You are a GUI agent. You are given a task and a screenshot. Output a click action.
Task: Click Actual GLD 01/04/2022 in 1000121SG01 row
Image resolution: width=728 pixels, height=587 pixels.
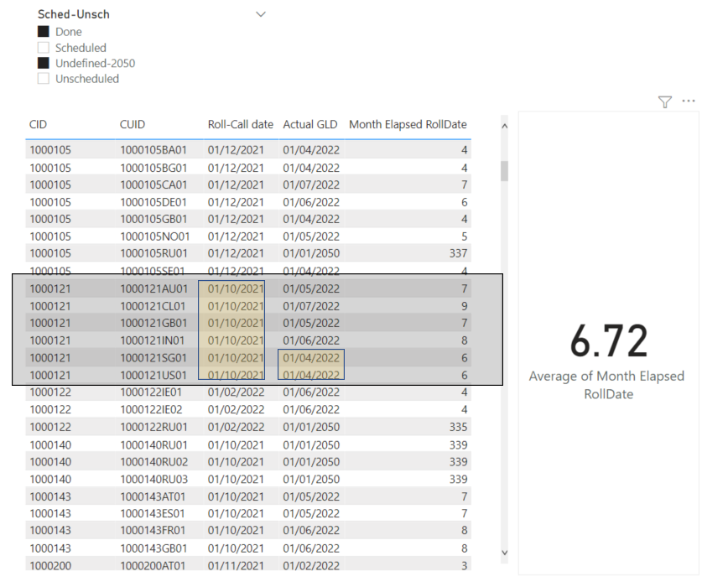[311, 358]
